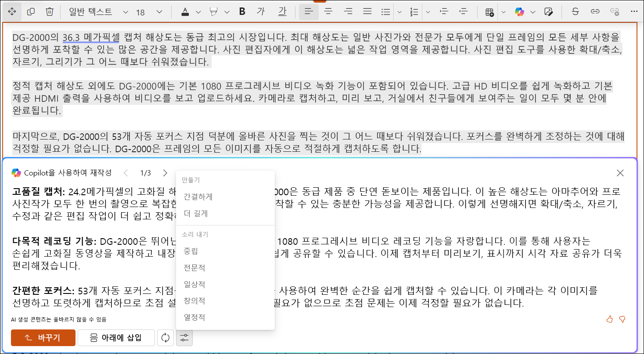This screenshot has width=644, height=354.
Task: Expand the table options arrow
Action: click(504, 12)
